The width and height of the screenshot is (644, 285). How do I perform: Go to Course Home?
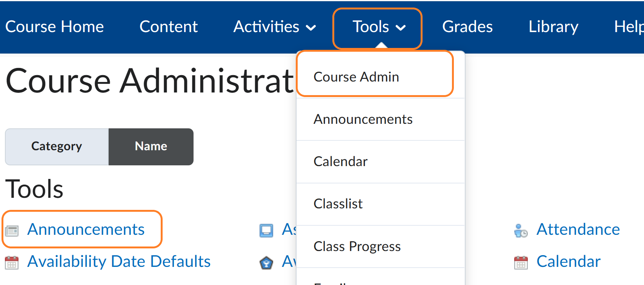pyautogui.click(x=54, y=27)
